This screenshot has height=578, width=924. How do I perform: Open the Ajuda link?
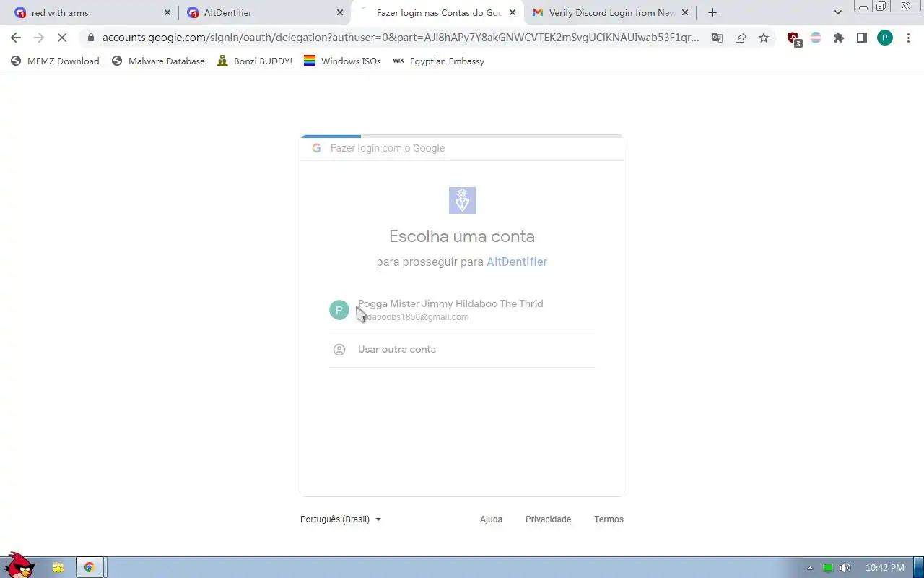(491, 519)
